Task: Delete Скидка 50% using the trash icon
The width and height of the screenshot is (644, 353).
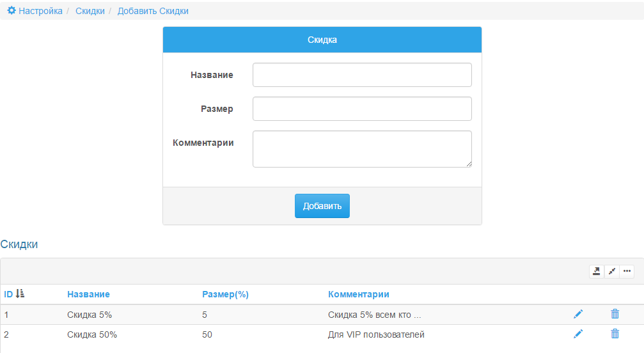Action: [615, 334]
